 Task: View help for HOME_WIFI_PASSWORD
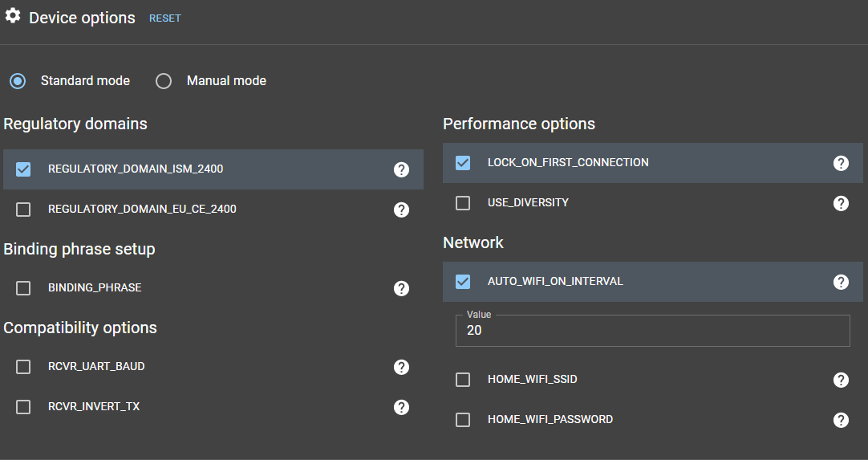[841, 420]
